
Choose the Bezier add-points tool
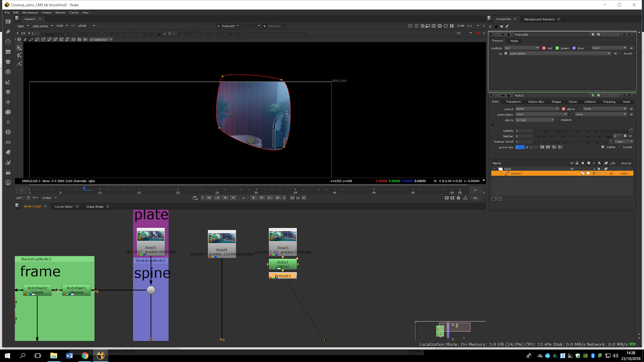pyautogui.click(x=19, y=55)
